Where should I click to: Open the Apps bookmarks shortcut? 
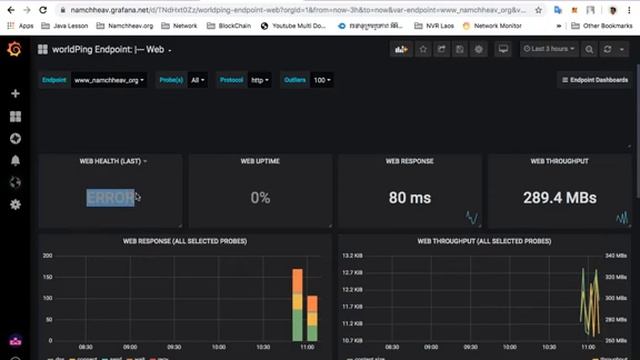point(20,26)
